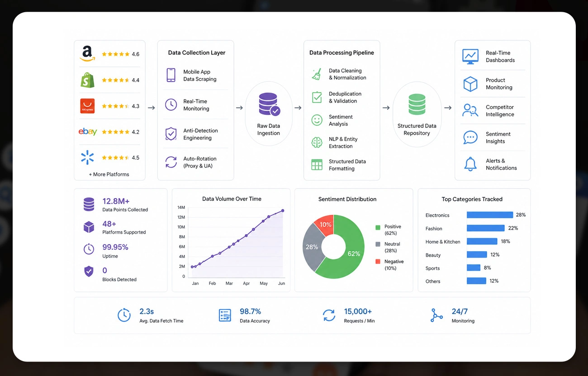Click the "Jan" axis label
This screenshot has width=588, height=376.
[195, 283]
